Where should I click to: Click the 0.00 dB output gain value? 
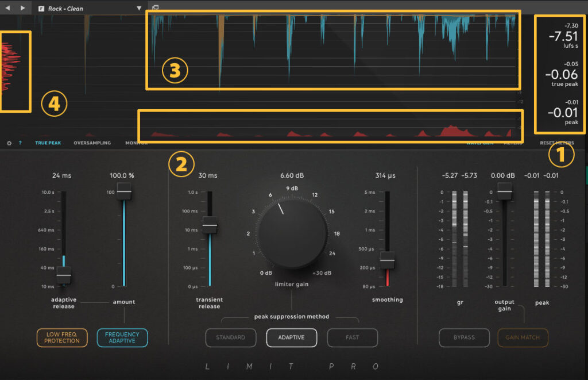point(503,175)
